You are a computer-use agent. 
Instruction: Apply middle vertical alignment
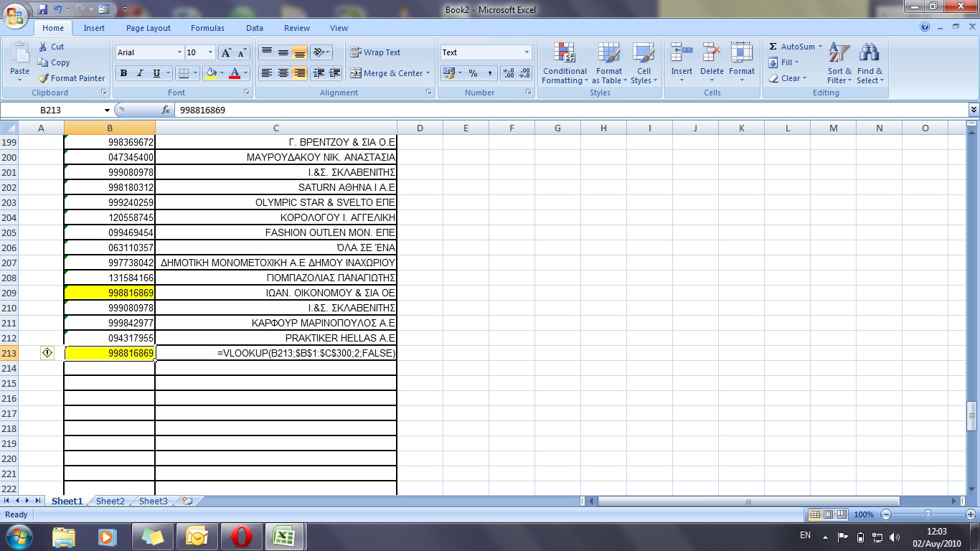283,52
